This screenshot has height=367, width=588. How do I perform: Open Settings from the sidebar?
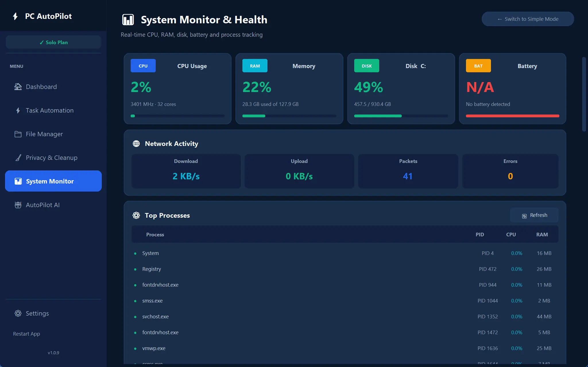tap(53, 313)
